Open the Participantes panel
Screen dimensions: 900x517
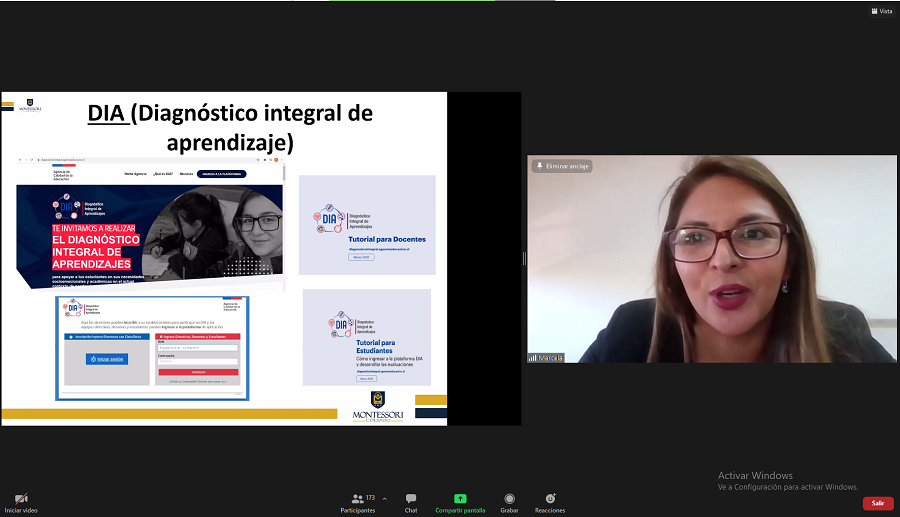358,503
